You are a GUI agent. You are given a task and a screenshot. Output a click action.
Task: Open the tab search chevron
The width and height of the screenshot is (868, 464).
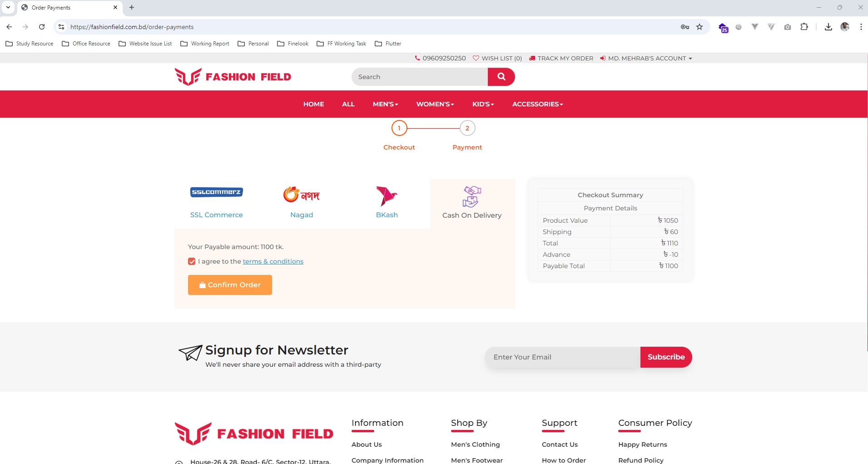click(x=8, y=7)
